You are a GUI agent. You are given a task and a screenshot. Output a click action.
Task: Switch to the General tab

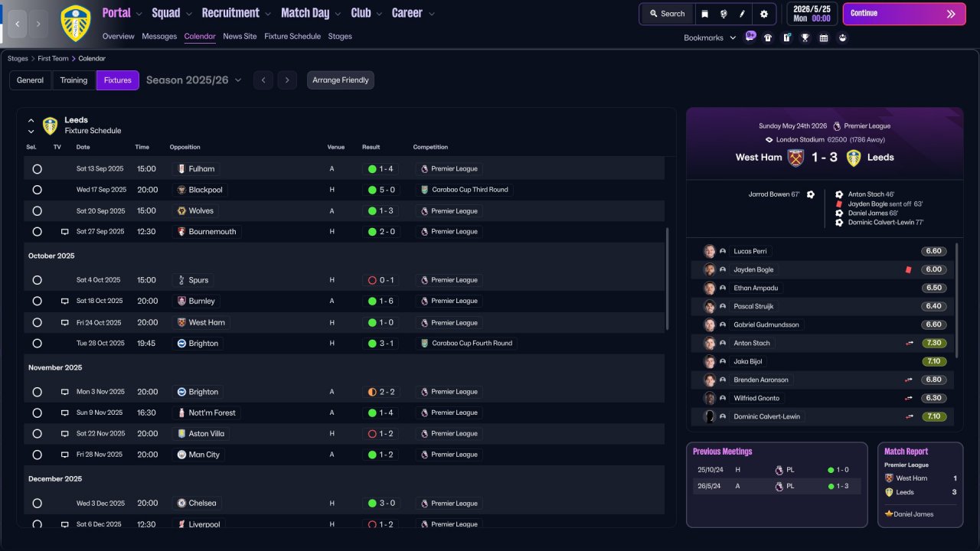coord(31,80)
